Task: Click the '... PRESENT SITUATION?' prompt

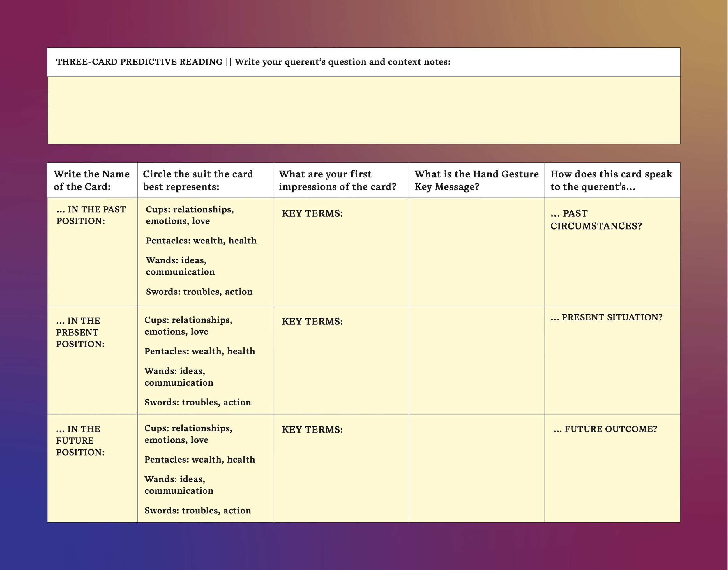Action: coord(607,317)
